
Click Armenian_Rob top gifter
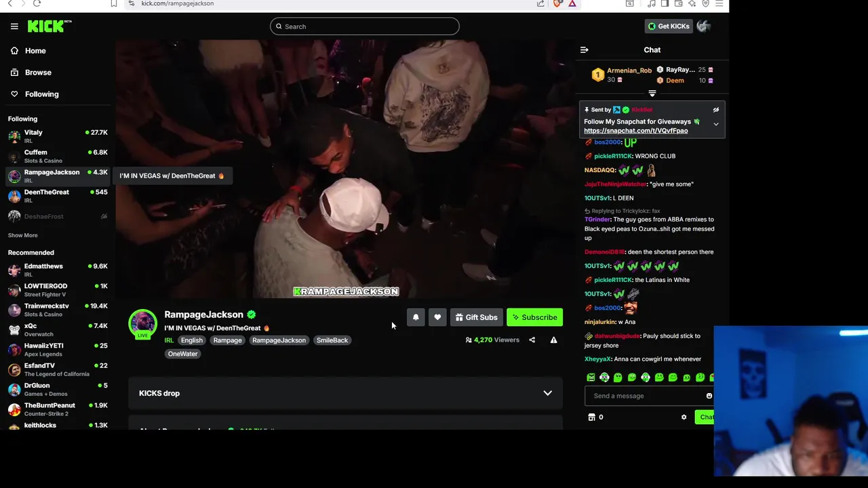pos(629,70)
